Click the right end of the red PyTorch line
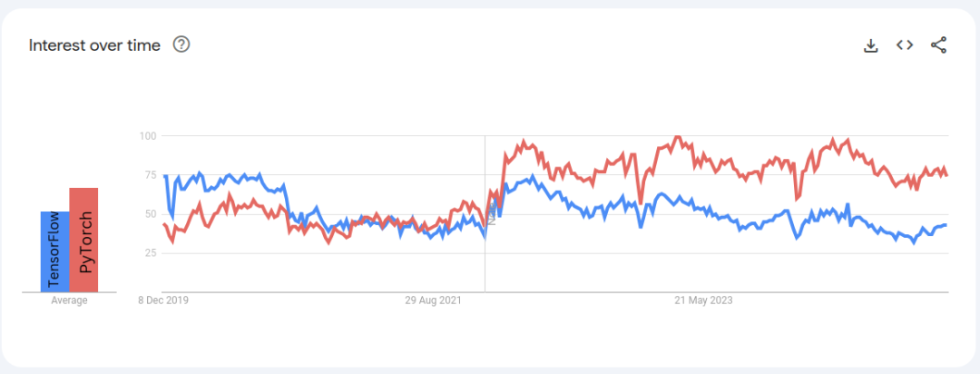The width and height of the screenshot is (980, 374). [x=946, y=175]
